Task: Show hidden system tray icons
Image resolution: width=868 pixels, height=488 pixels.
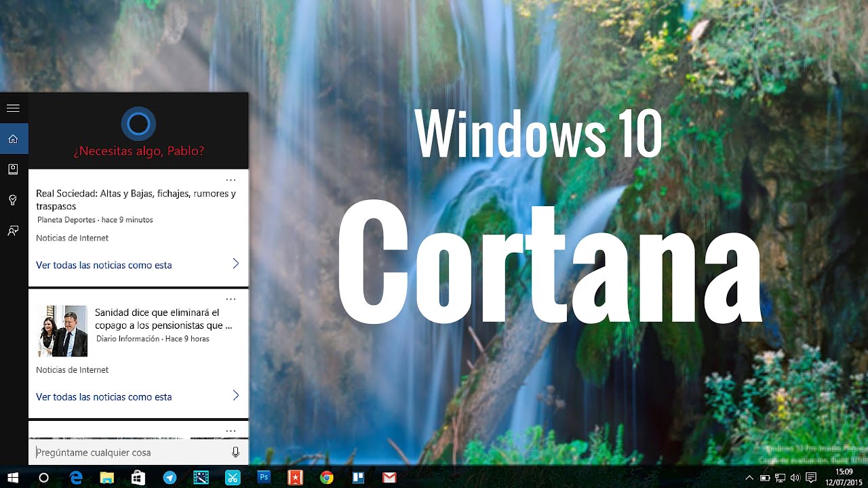Action: [x=749, y=478]
